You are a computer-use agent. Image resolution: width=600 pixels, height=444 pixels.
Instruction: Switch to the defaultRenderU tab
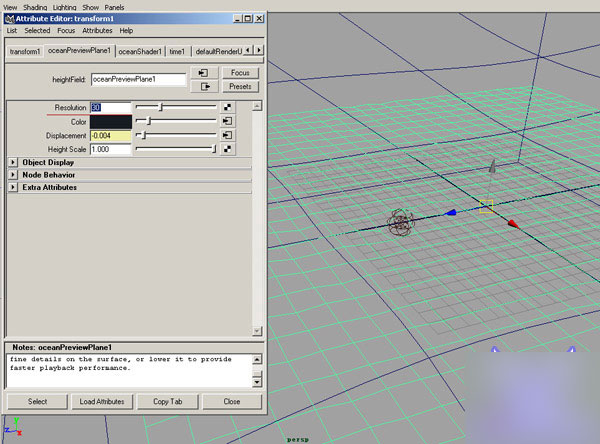click(x=218, y=51)
